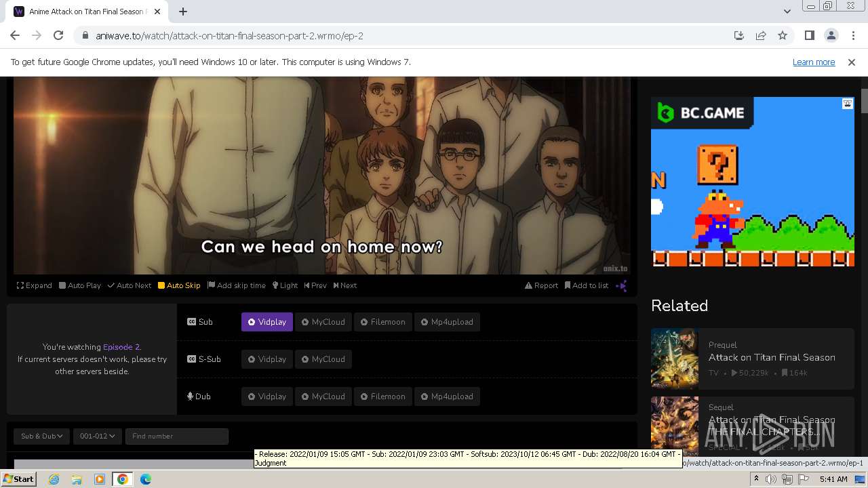Open the BC.GAME advertisement

(753, 182)
